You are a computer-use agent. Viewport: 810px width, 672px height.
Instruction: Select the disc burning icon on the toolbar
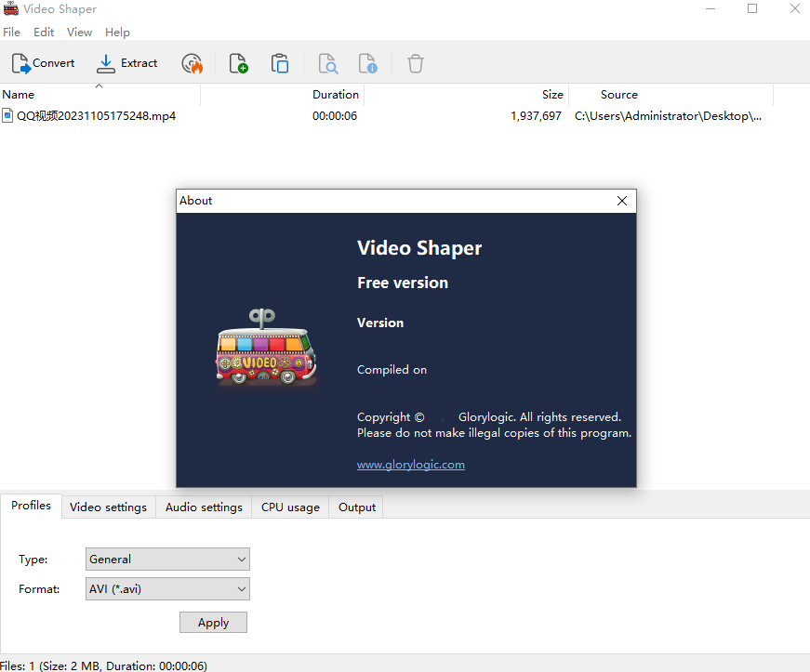coord(193,63)
